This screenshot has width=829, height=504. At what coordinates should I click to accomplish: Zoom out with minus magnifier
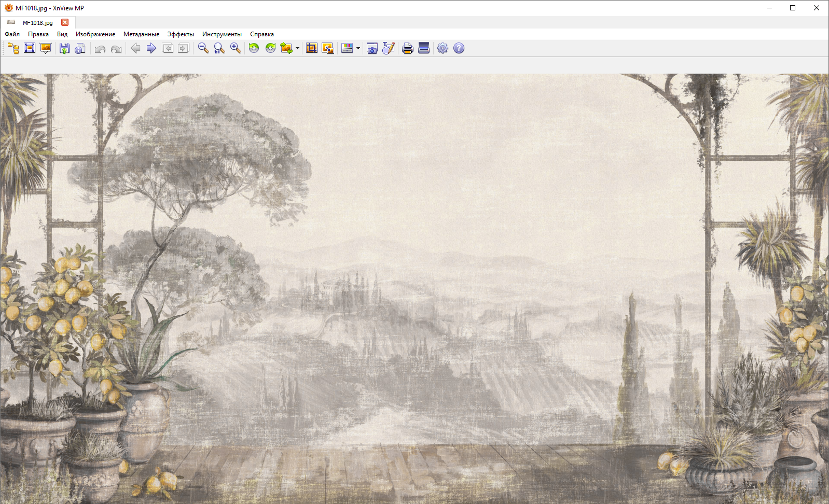click(x=203, y=48)
